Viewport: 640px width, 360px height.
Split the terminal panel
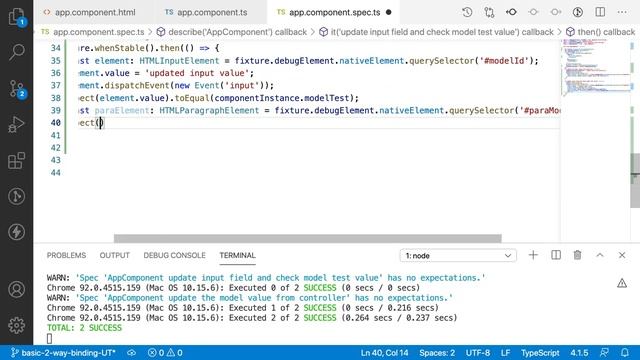pyautogui.click(x=556, y=255)
